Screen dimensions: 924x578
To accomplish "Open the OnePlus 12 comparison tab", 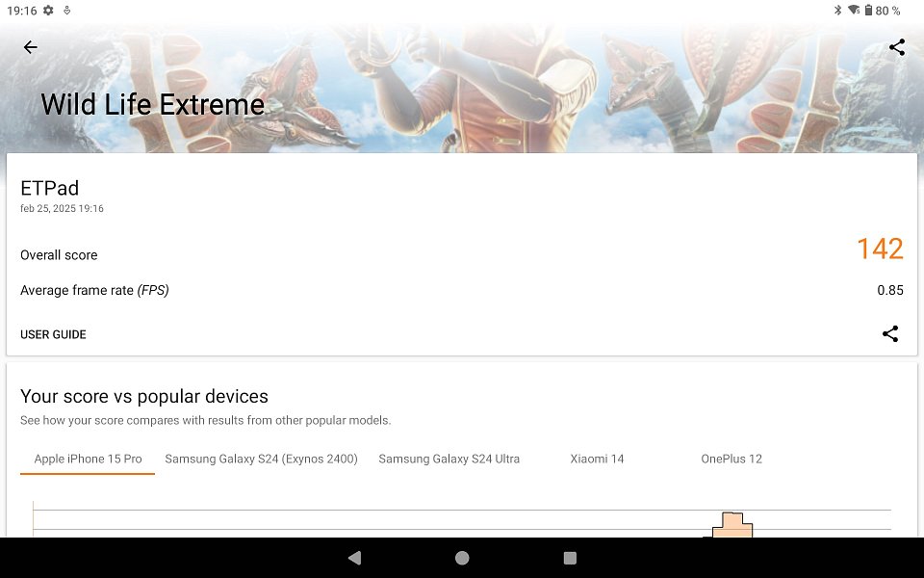I will [x=731, y=459].
